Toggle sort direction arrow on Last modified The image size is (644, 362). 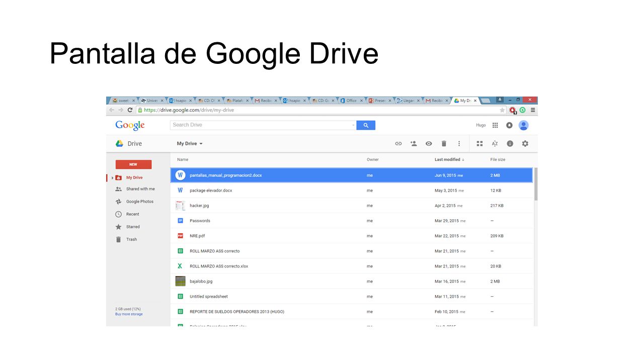coord(463,159)
